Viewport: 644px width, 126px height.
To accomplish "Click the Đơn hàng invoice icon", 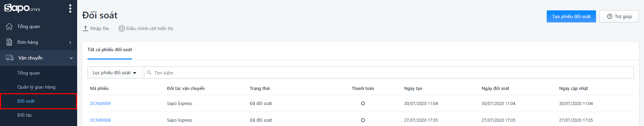I will pyautogui.click(x=9, y=42).
